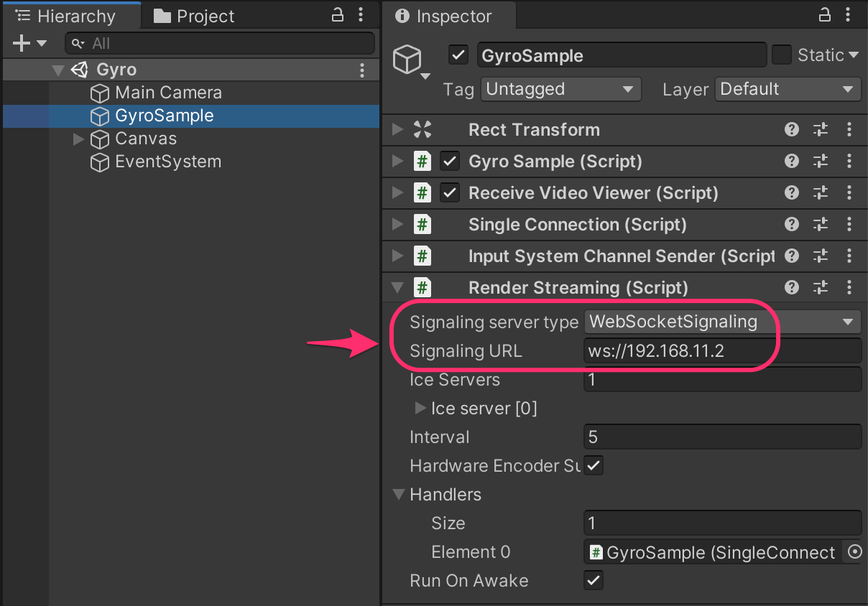Open presets for Receive Video Viewer
The width and height of the screenshot is (868, 606).
click(820, 192)
